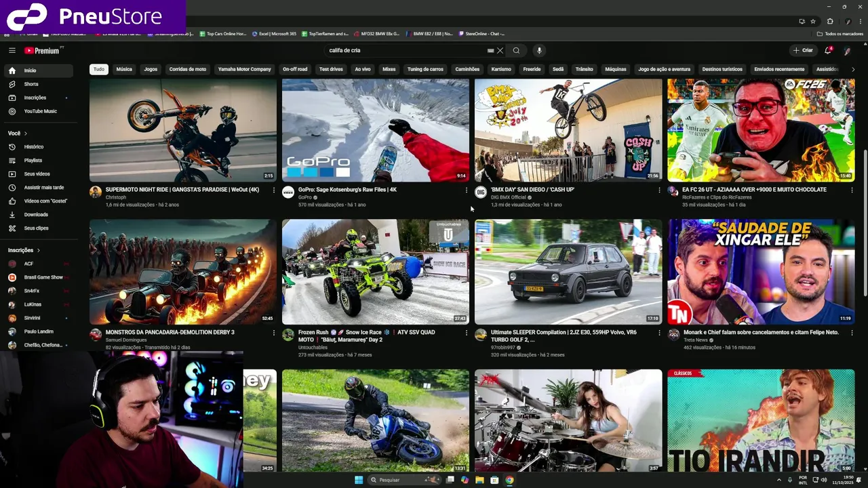Open the volume control in system tray
This screenshot has width=868, height=488.
coord(824,480)
